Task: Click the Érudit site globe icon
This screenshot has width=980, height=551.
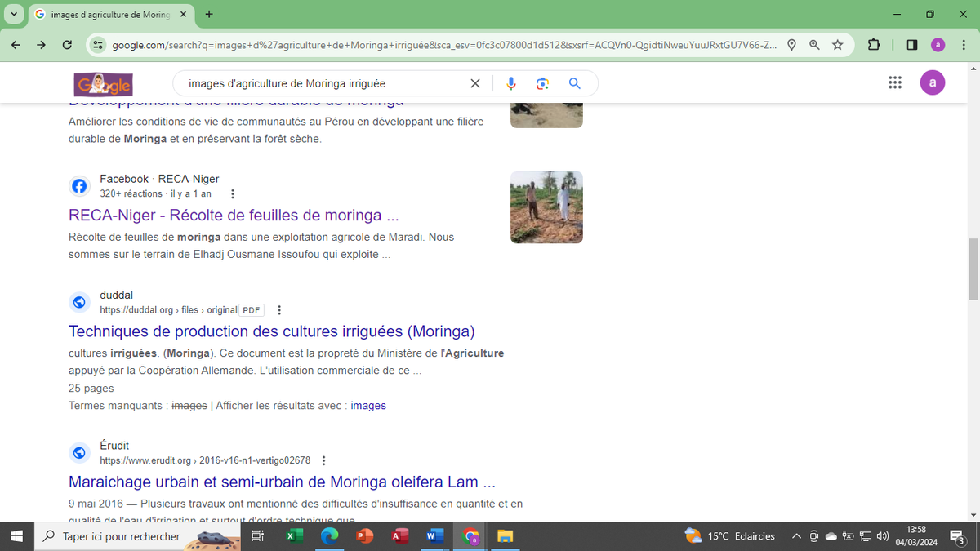Action: [x=79, y=452]
